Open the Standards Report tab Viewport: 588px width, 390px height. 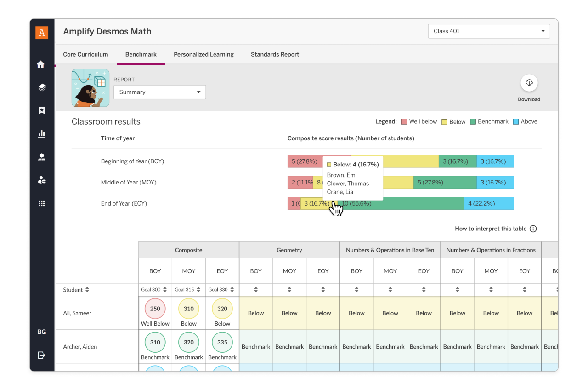[x=275, y=54]
